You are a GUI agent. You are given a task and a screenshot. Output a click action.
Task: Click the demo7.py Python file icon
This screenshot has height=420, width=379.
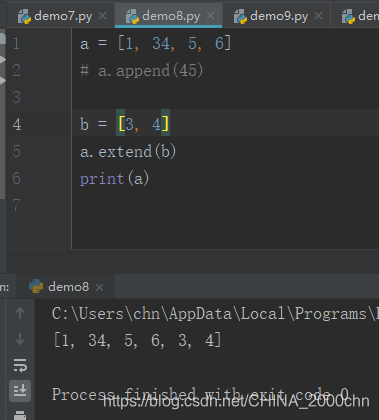pos(25,16)
